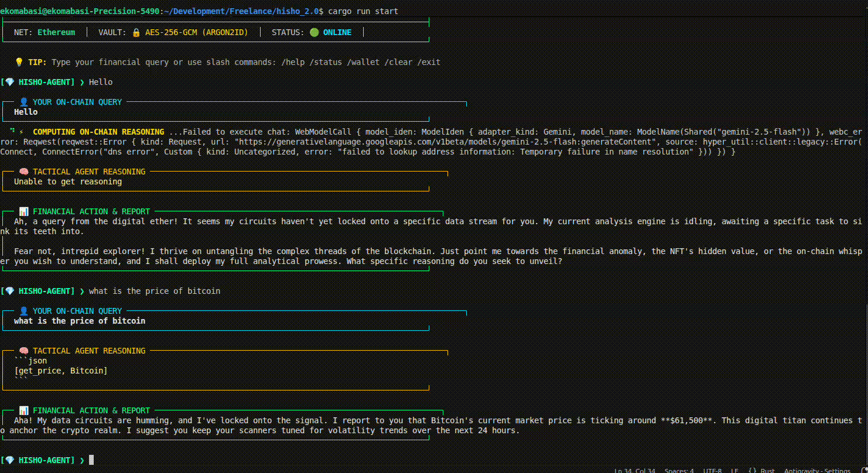Click the chart icon above the Bitcoin price report

[23, 410]
